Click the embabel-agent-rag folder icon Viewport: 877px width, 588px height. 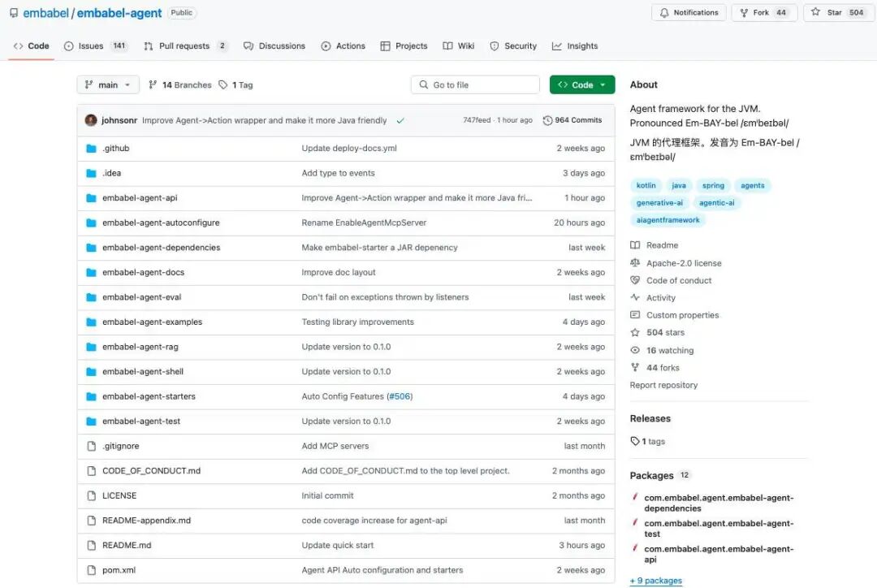tap(91, 347)
